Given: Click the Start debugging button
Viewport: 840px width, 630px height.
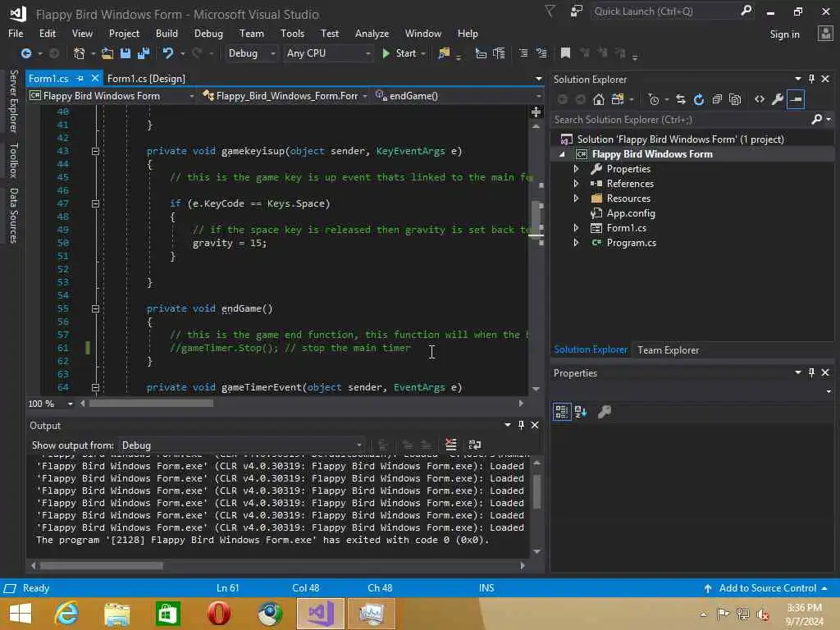Looking at the screenshot, I should tap(404, 53).
